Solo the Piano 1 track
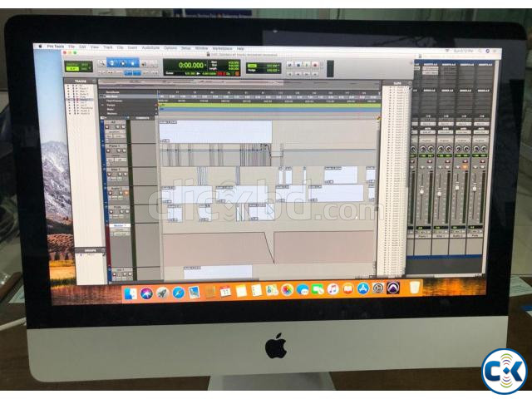 tap(119, 150)
